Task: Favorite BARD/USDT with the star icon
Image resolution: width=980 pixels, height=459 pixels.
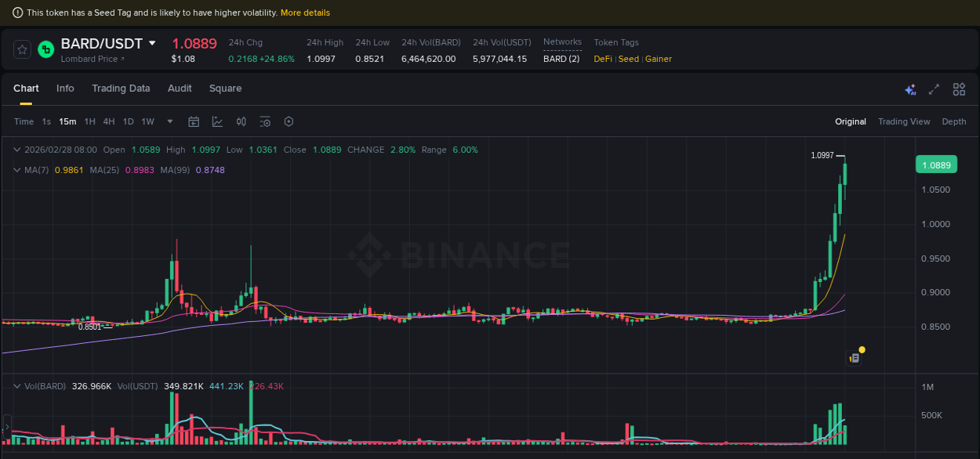Action: (21, 49)
